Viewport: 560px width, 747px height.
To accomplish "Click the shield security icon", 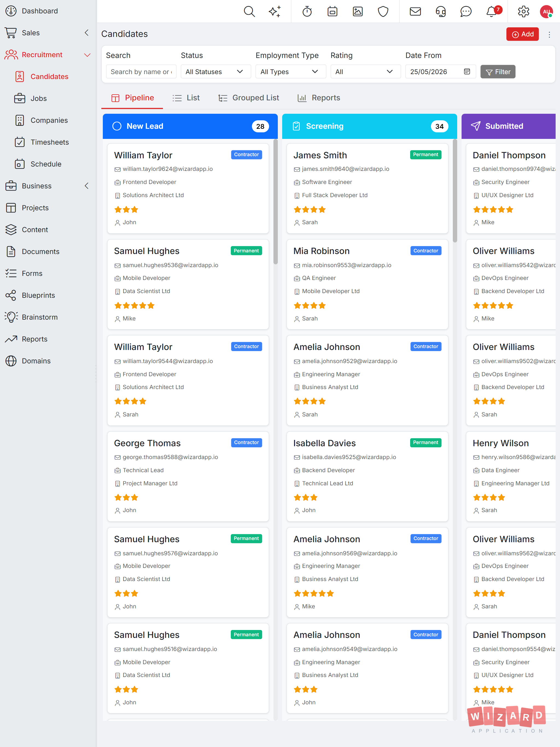I will [x=383, y=11].
